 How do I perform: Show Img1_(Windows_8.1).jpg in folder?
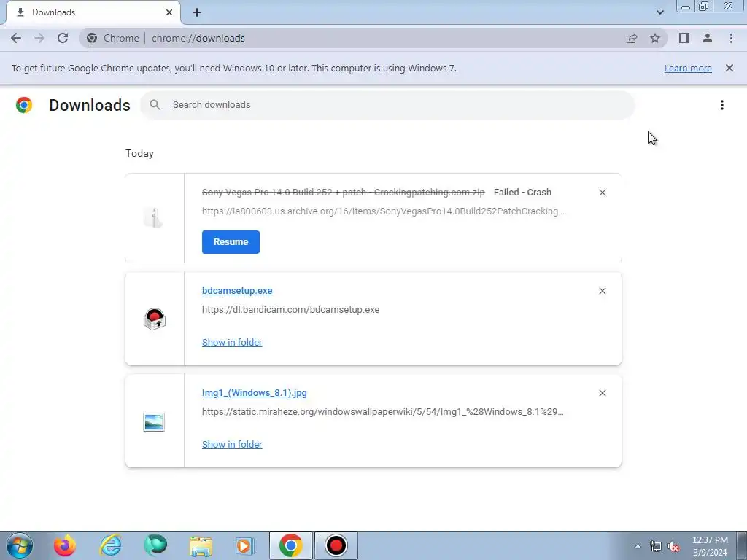[x=232, y=444]
